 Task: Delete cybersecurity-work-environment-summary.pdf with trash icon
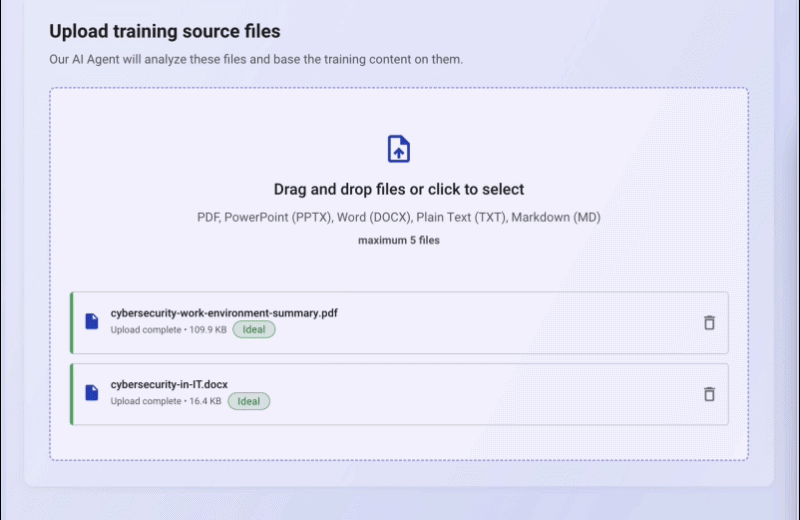click(x=709, y=323)
